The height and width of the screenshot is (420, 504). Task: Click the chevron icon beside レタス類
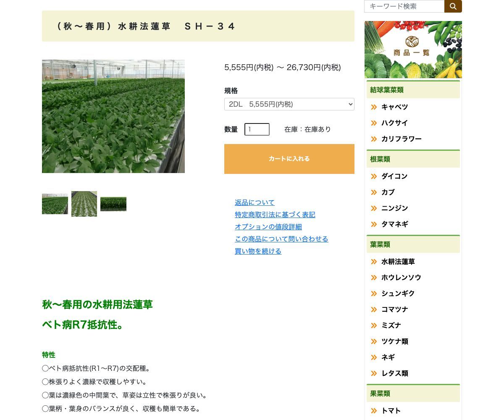coord(374,373)
